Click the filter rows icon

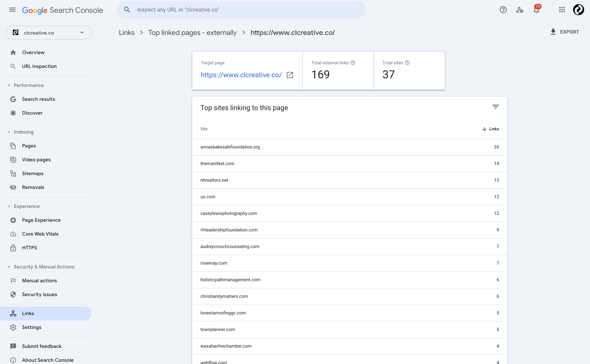495,107
